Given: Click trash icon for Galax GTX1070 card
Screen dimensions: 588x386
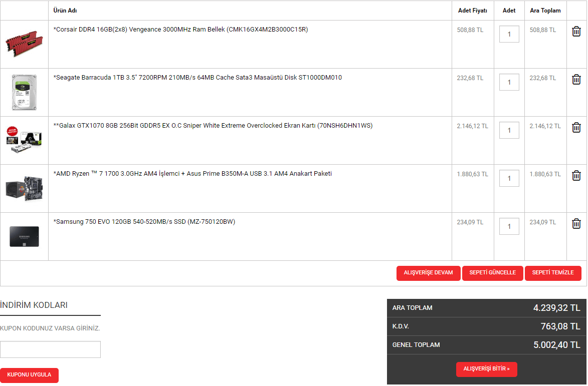Looking at the screenshot, I should pyautogui.click(x=576, y=128).
